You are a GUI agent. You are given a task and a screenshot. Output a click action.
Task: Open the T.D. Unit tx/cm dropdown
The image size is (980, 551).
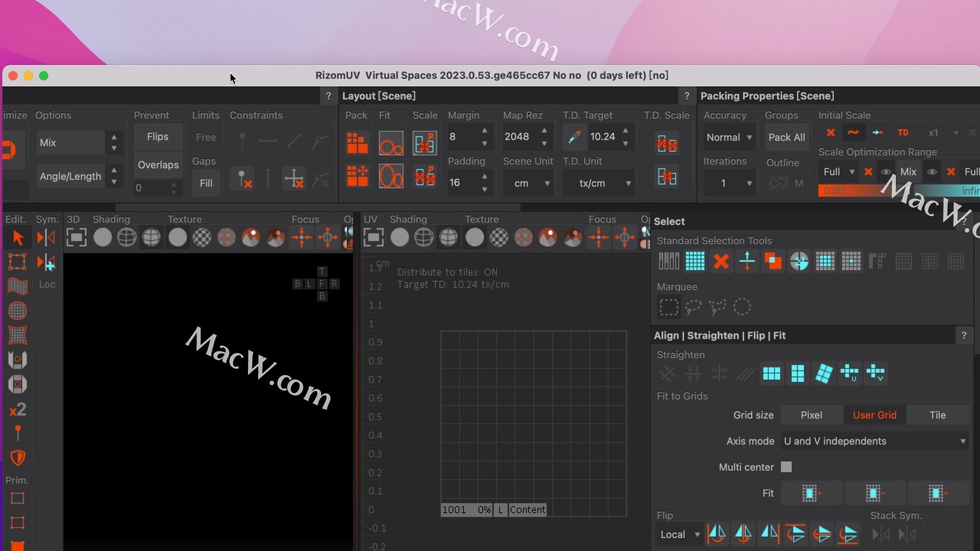pyautogui.click(x=598, y=183)
